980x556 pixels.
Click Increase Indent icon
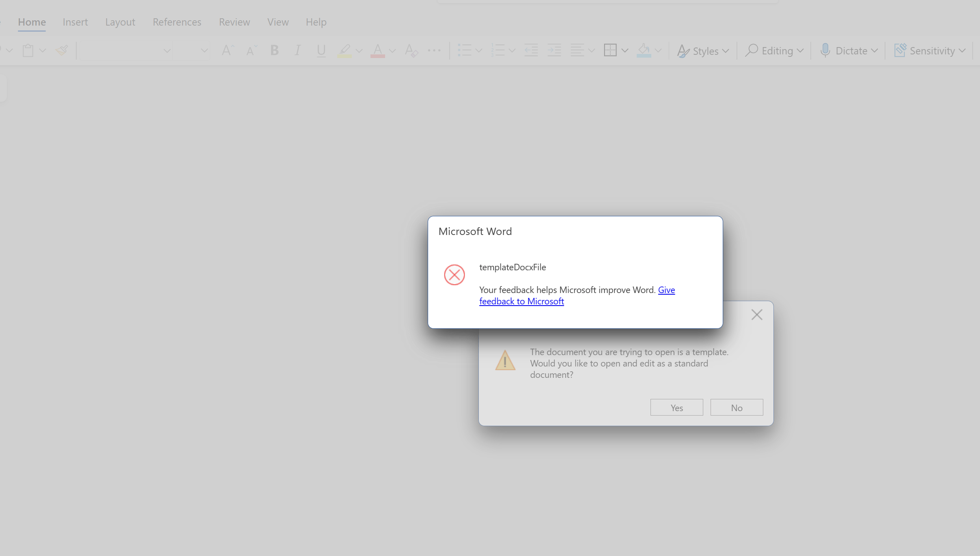[x=554, y=51]
